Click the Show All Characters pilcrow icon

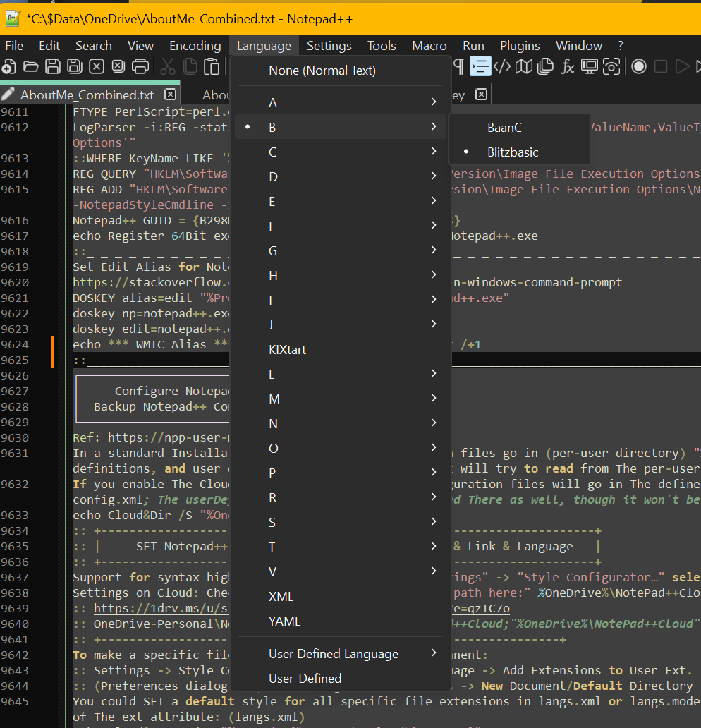(x=458, y=67)
